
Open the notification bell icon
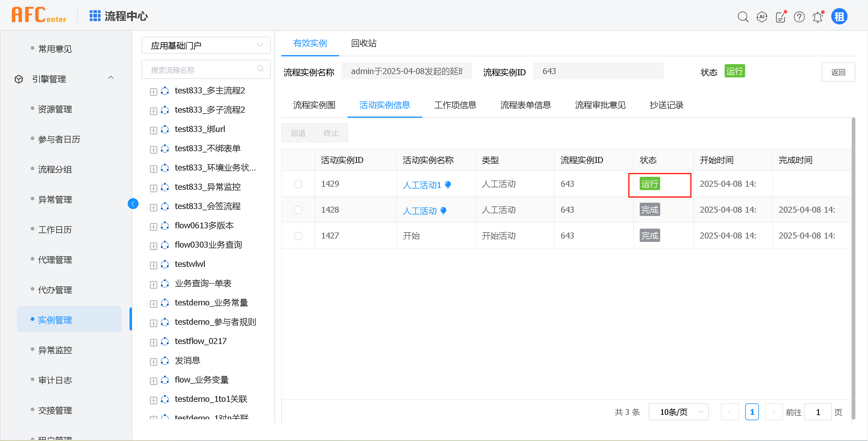pos(818,17)
